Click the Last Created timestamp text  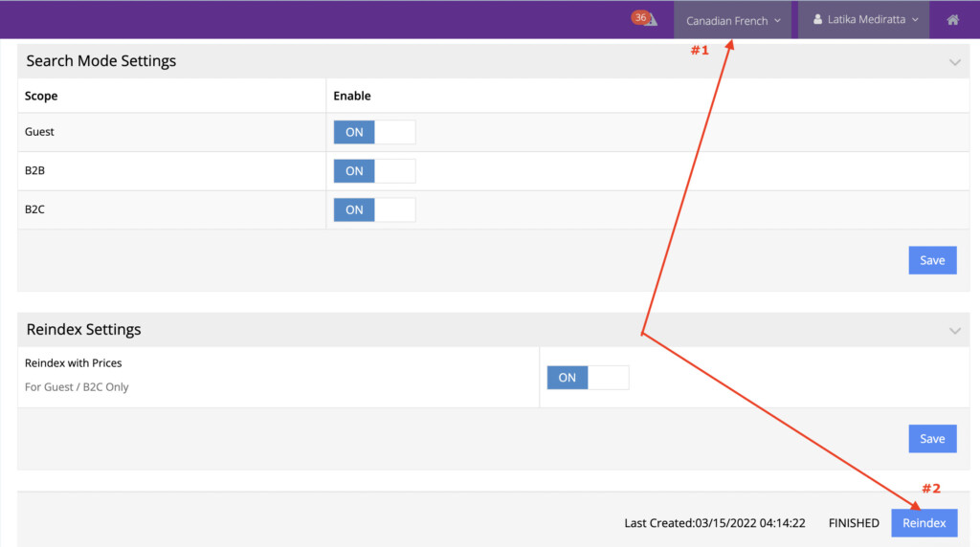pyautogui.click(x=715, y=523)
